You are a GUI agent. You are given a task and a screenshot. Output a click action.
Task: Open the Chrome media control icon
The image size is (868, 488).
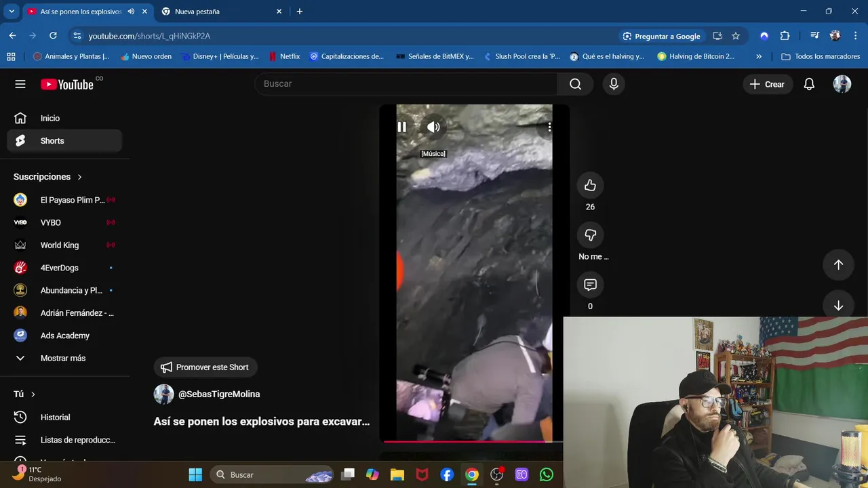[x=815, y=36]
